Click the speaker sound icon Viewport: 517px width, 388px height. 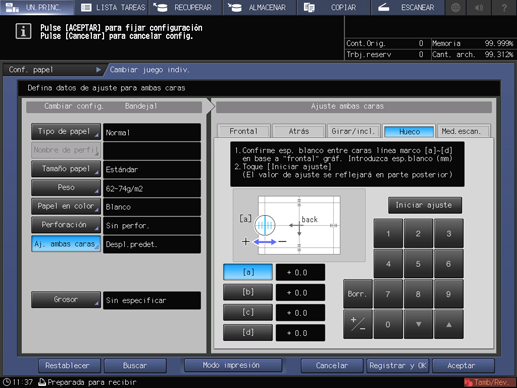[x=480, y=7]
